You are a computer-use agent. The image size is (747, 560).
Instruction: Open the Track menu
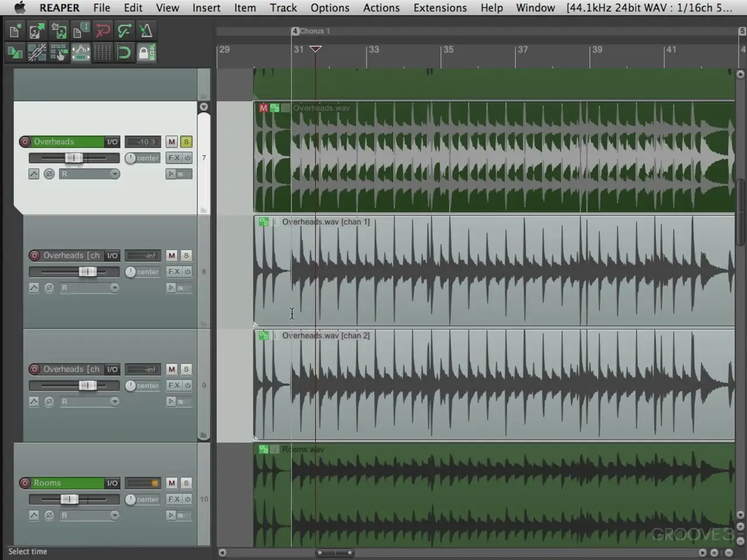(283, 8)
